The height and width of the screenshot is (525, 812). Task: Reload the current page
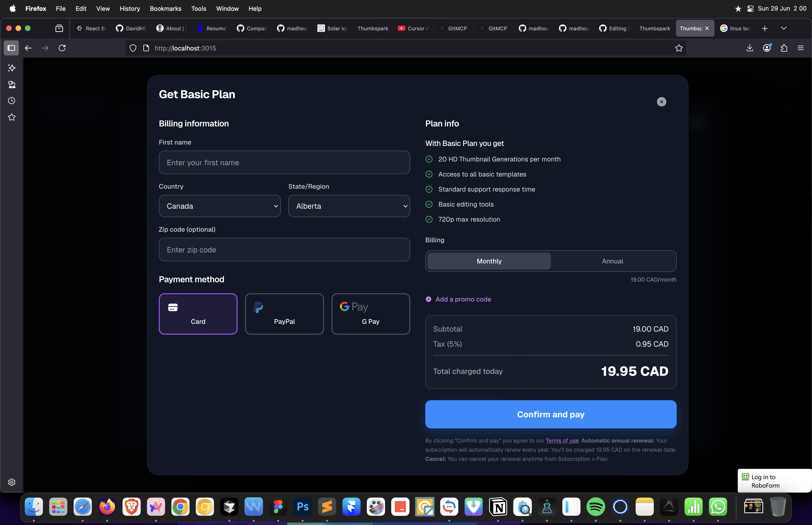(62, 48)
